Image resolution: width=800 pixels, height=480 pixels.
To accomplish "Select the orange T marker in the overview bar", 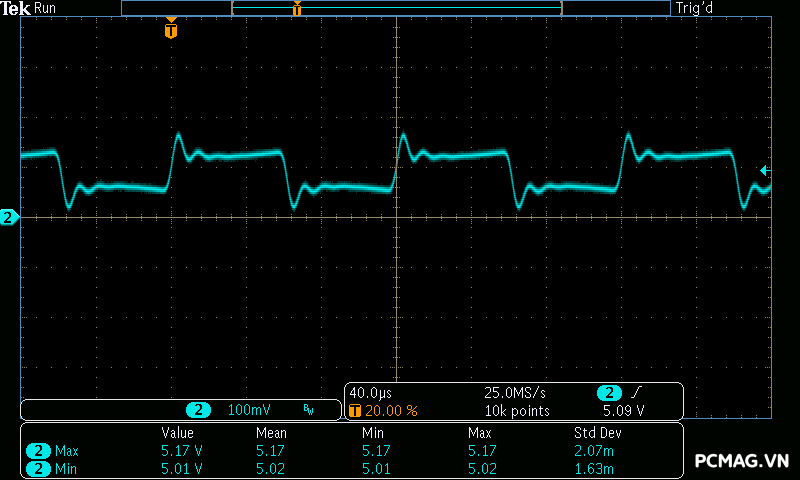I will pos(297,9).
